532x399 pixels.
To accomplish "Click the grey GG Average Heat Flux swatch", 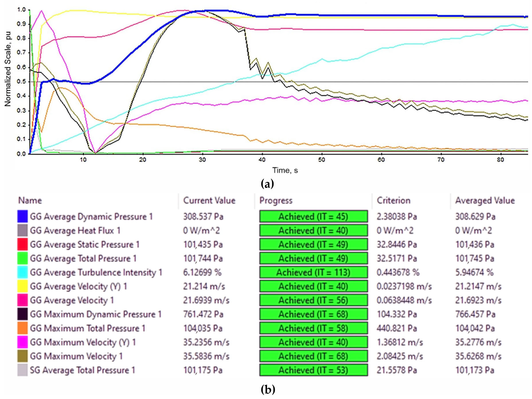I will (x=22, y=230).
